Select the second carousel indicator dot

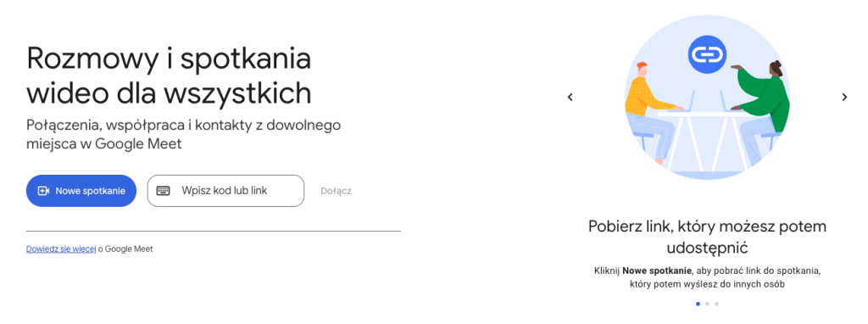[x=708, y=304]
